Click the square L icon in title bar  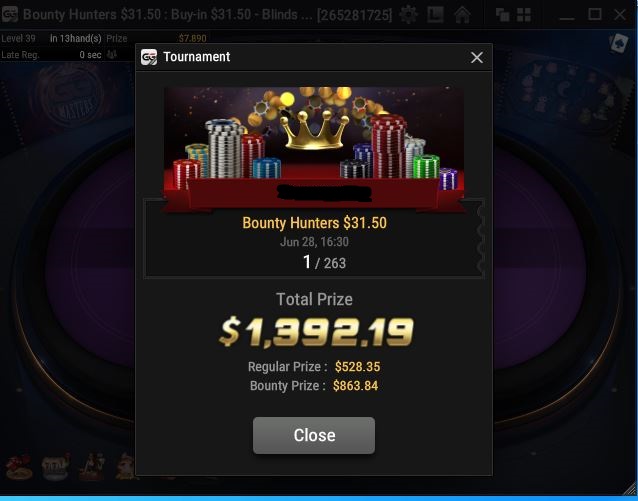(435, 15)
